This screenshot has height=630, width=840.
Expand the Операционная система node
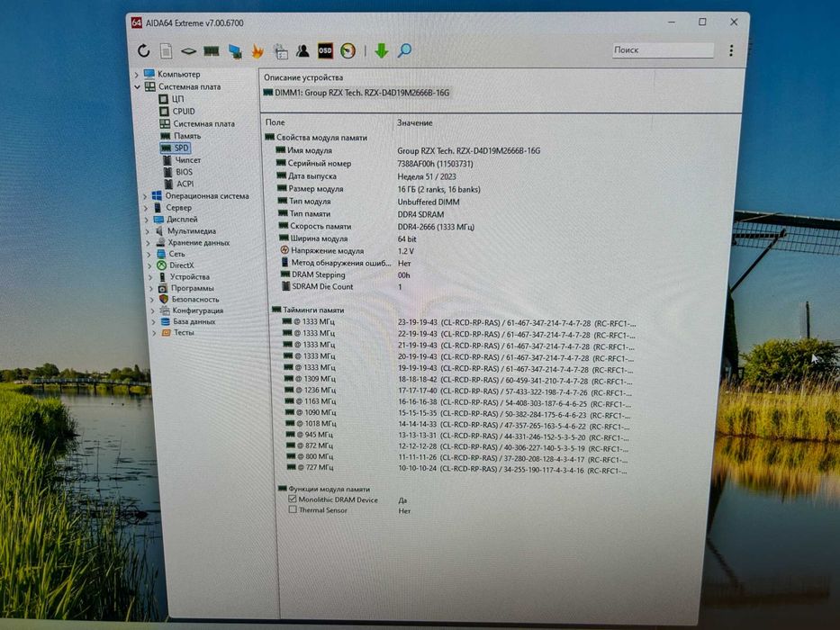pos(145,196)
